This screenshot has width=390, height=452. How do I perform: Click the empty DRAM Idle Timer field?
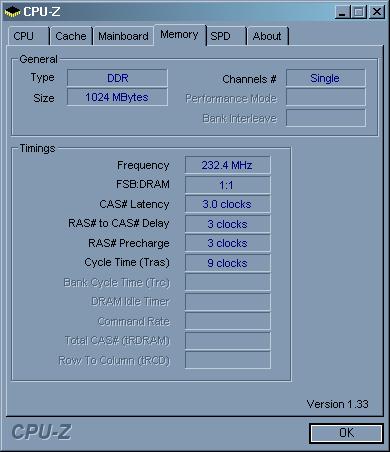228,302
